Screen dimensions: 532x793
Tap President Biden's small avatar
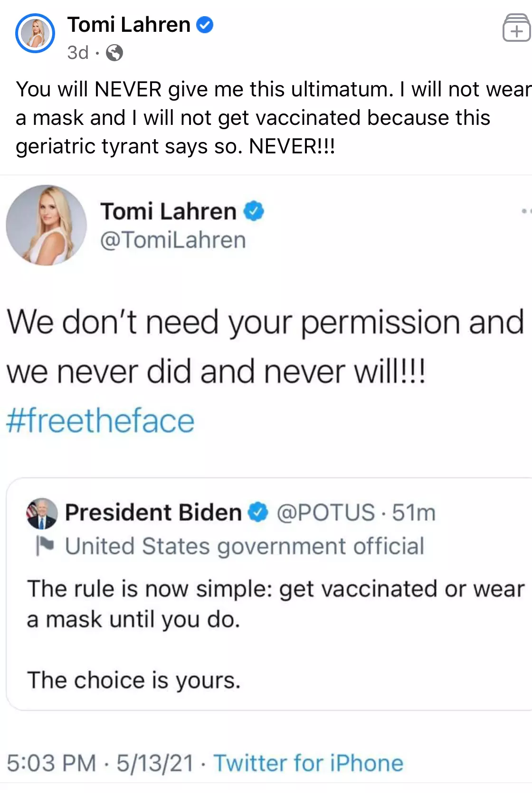[x=42, y=513]
